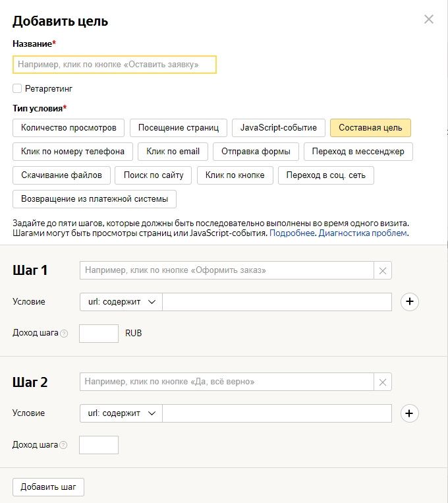Close the Add goal dialog
The width and height of the screenshot is (448, 503).
click(x=429, y=19)
